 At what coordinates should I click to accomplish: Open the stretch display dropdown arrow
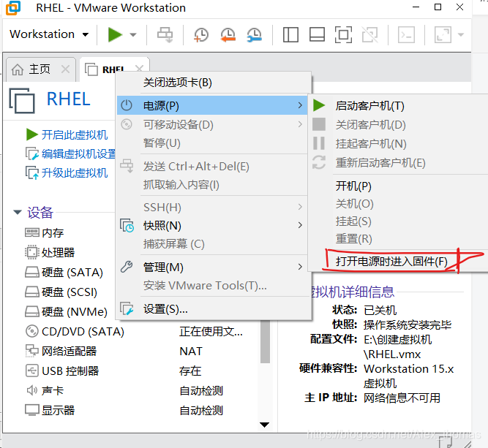tap(461, 34)
